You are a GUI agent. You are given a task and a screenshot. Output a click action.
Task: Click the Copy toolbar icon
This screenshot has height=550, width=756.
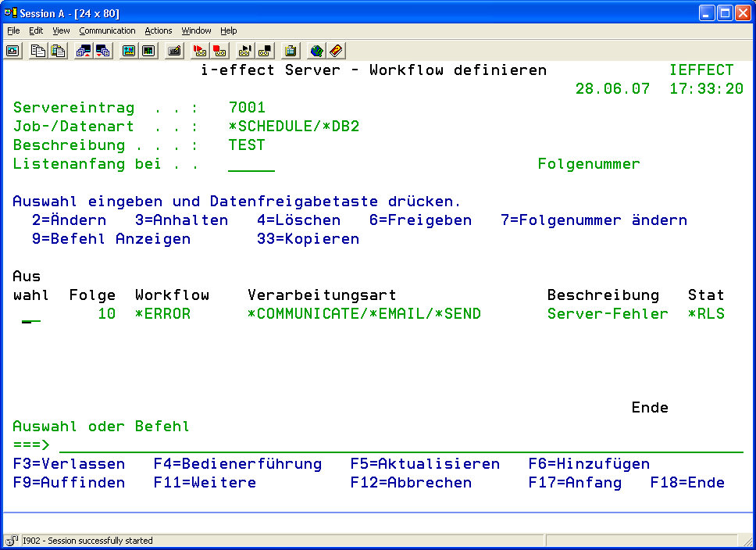pyautogui.click(x=38, y=51)
